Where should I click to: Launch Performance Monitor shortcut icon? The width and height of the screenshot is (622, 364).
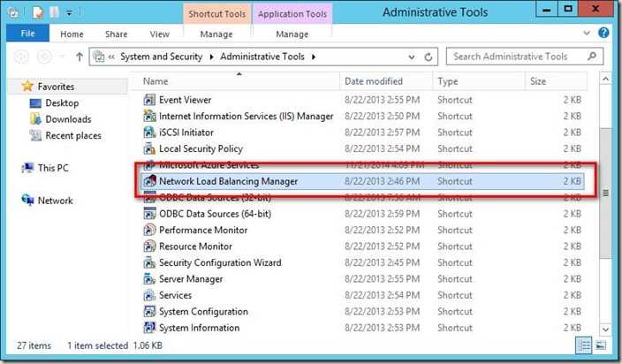(149, 230)
